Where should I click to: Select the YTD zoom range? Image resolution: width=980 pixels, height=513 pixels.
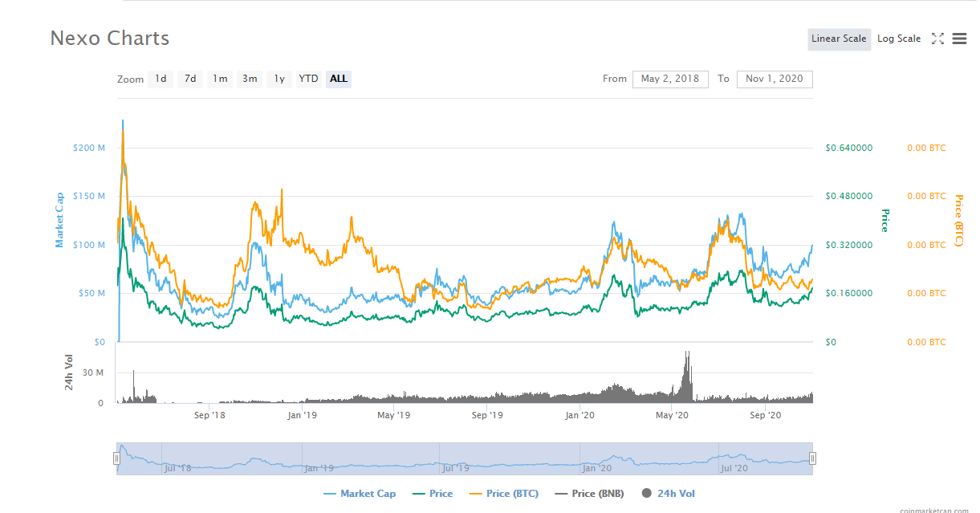[308, 79]
